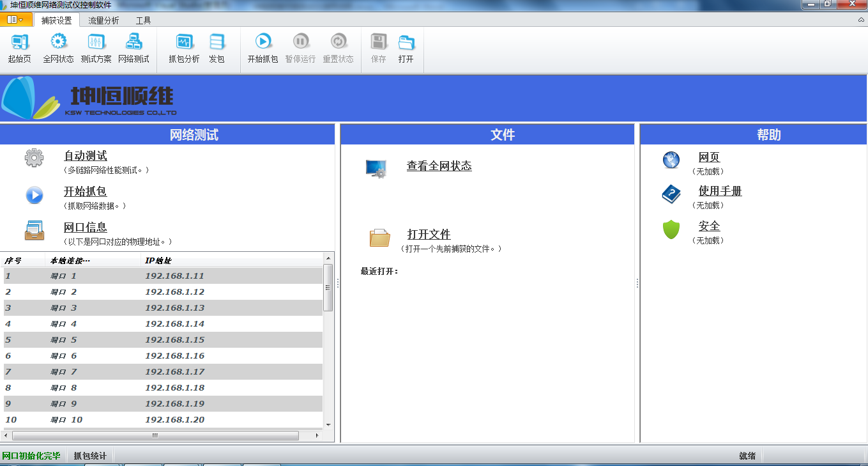Select the row with IP 192.168.1.18
868x466 pixels.
point(164,388)
